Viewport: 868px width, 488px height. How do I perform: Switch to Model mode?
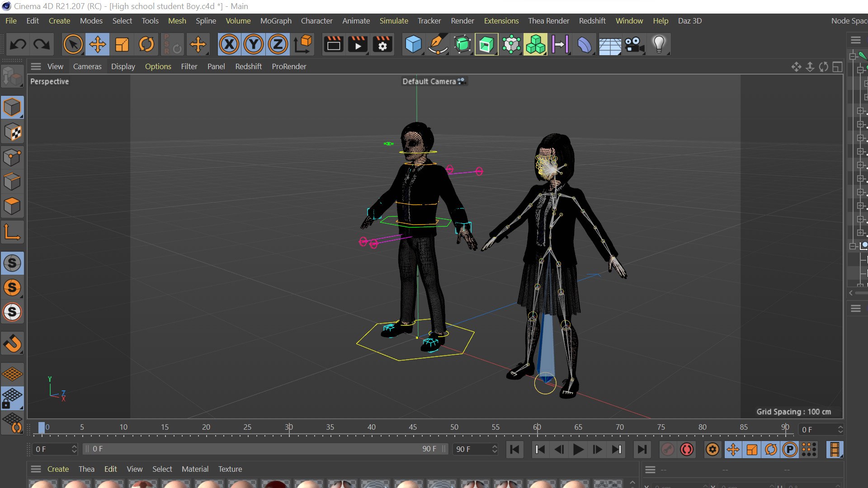(x=12, y=108)
